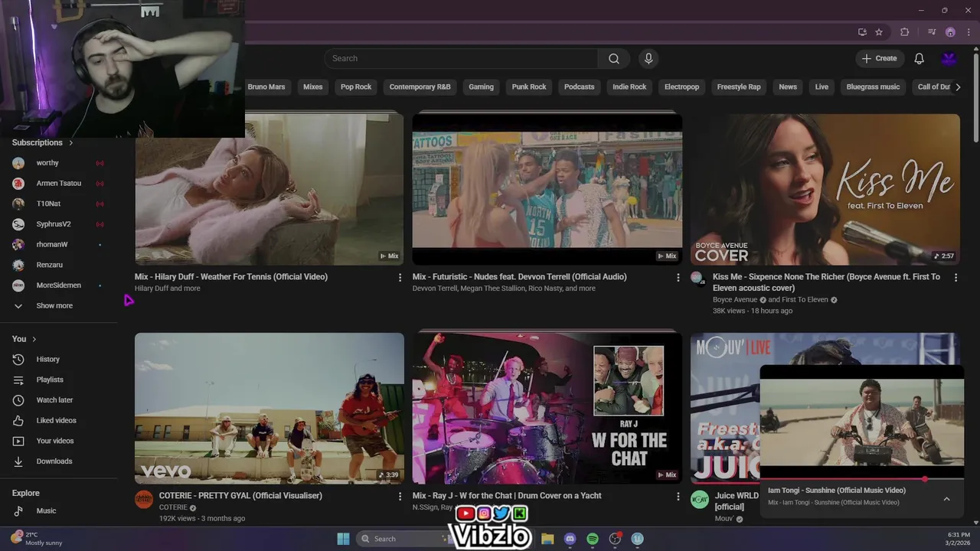
Task: Expand the mini player chevron
Action: tap(946, 499)
